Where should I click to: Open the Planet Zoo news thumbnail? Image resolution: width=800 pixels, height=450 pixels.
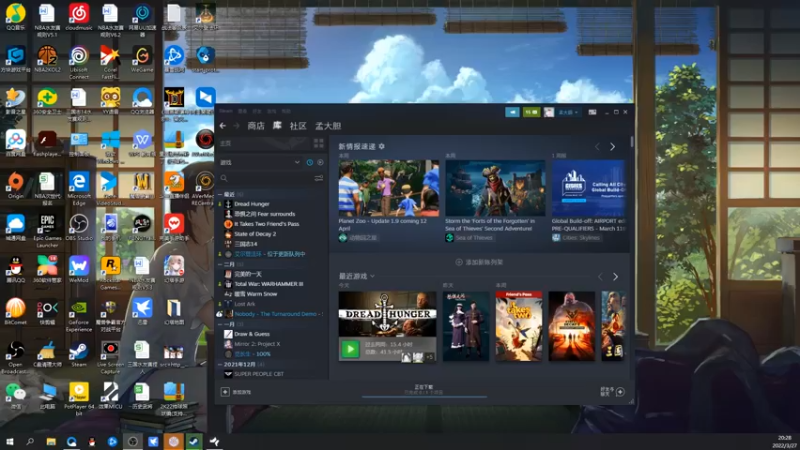389,188
